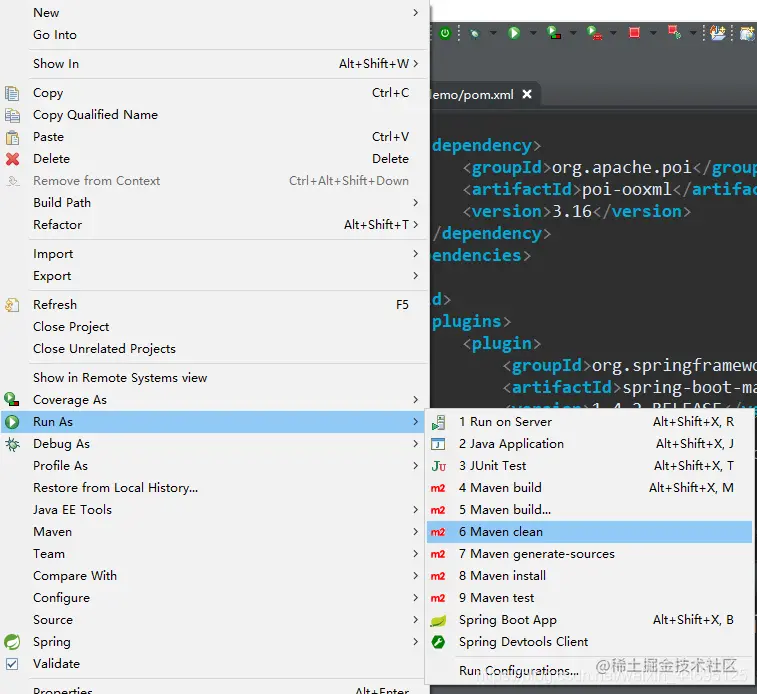The image size is (757, 694).
Task: Click the Run As green play icon
Action: (12, 422)
